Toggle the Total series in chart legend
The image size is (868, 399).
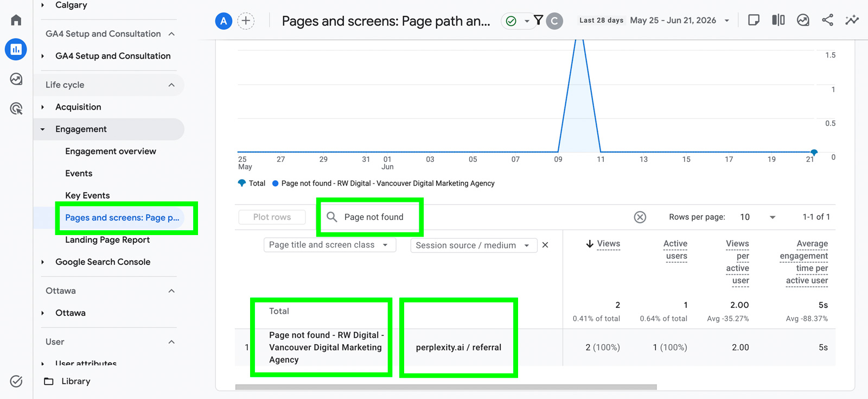[x=252, y=183]
